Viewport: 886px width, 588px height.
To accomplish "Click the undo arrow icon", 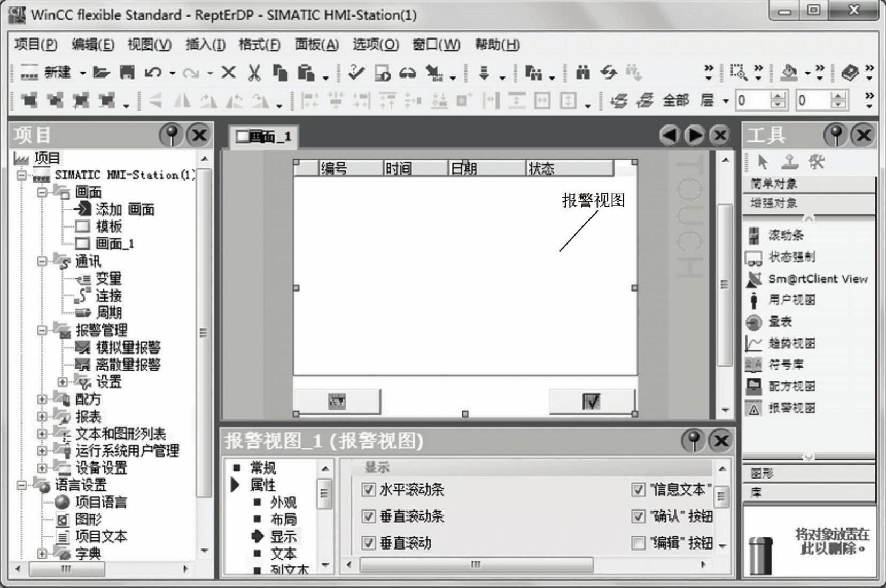I will (153, 72).
